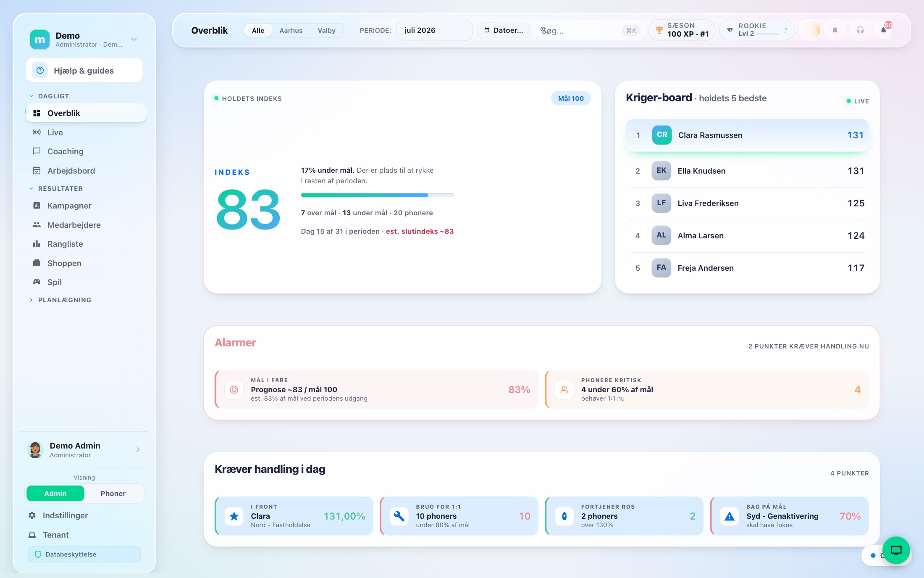
Task: Filter overview by Aarhus
Action: coord(291,30)
